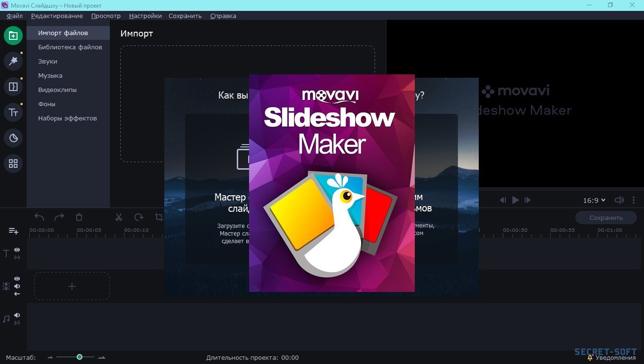Viewport: 644px width, 364px height.
Task: Open the Filters magic wand panel
Action: [13, 61]
